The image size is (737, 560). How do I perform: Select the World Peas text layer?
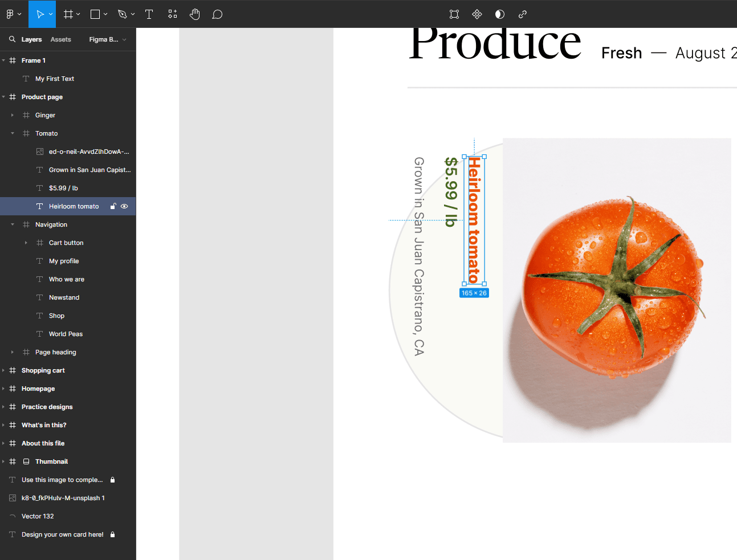[x=66, y=334]
